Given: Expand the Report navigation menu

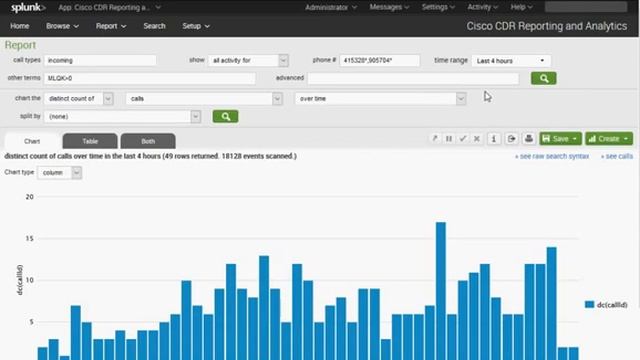Looking at the screenshot, I should (111, 26).
